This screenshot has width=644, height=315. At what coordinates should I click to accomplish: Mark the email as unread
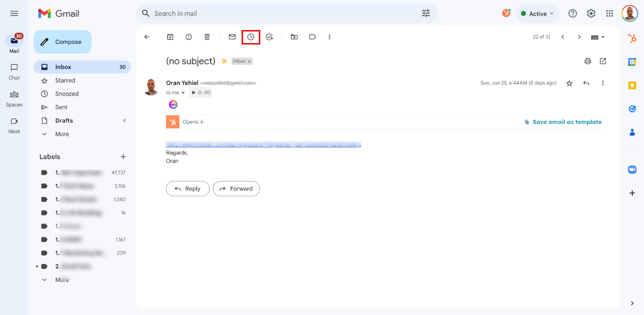232,37
